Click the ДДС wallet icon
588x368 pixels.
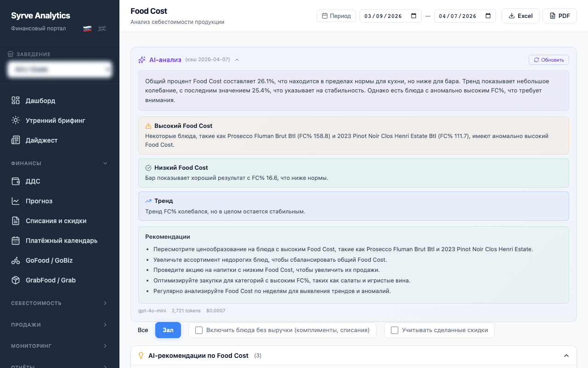(x=15, y=181)
